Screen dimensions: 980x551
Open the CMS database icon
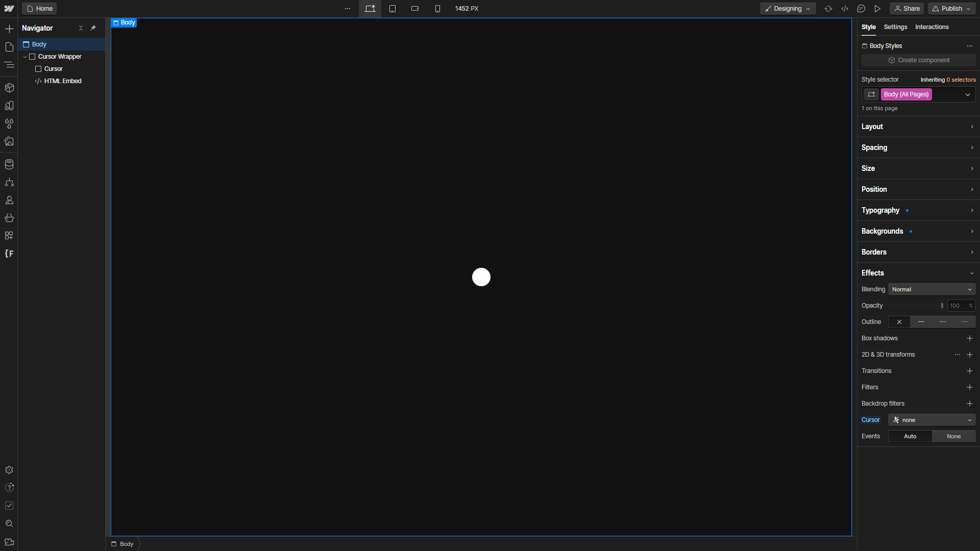point(9,164)
